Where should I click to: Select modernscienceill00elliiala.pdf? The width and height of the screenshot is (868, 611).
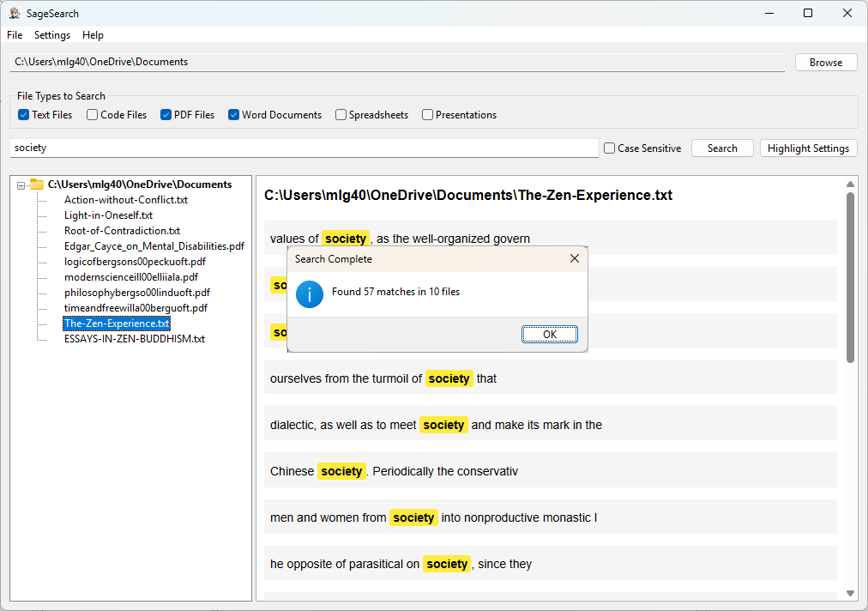coord(130,277)
